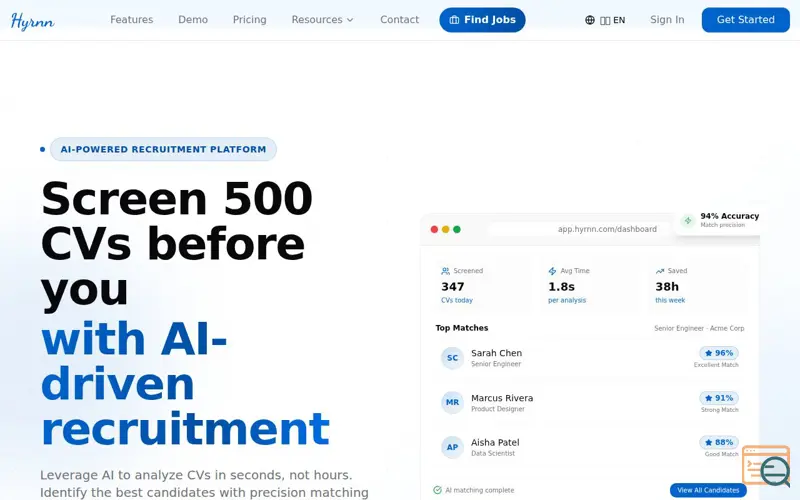Click the yellow window dot in dashboard
The width and height of the screenshot is (800, 500).
pyautogui.click(x=445, y=230)
